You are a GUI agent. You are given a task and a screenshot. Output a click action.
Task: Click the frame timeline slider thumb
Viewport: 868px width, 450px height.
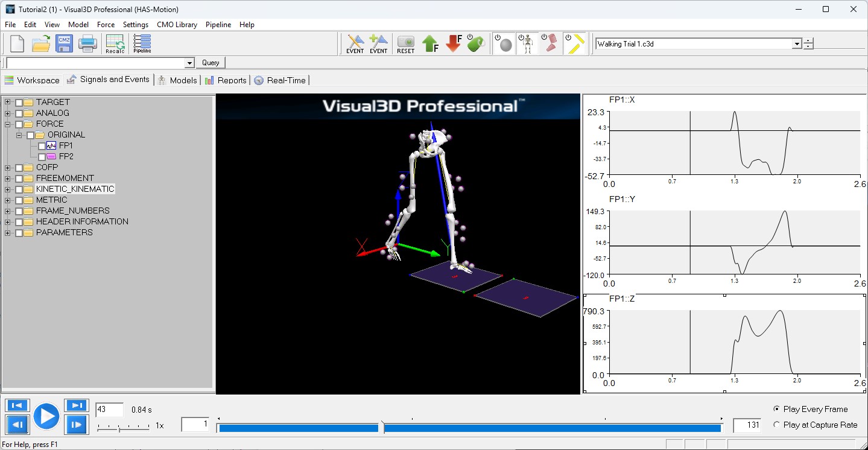(381, 428)
